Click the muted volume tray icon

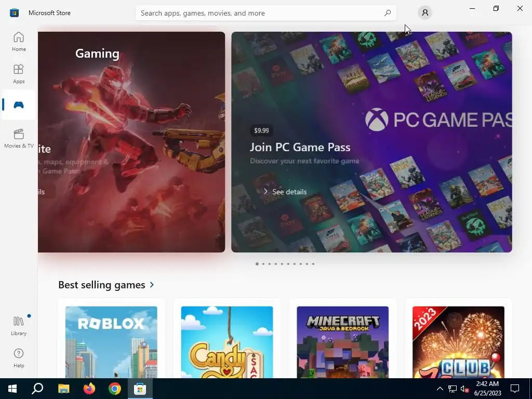464,389
